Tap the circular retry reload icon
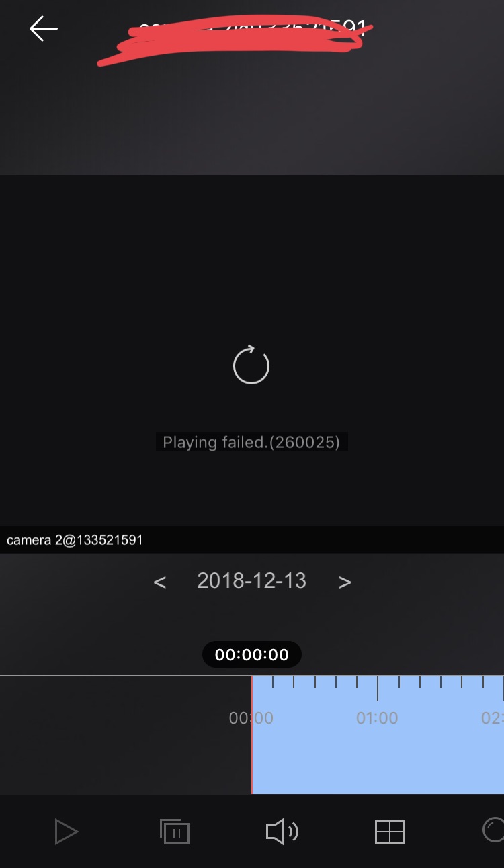 coord(251,365)
